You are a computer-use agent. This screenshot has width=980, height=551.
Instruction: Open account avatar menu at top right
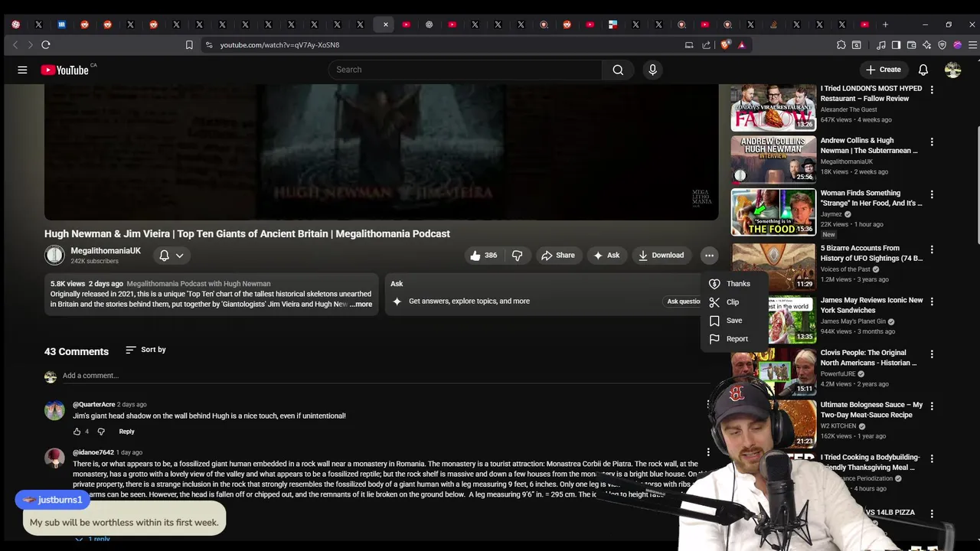coord(952,70)
